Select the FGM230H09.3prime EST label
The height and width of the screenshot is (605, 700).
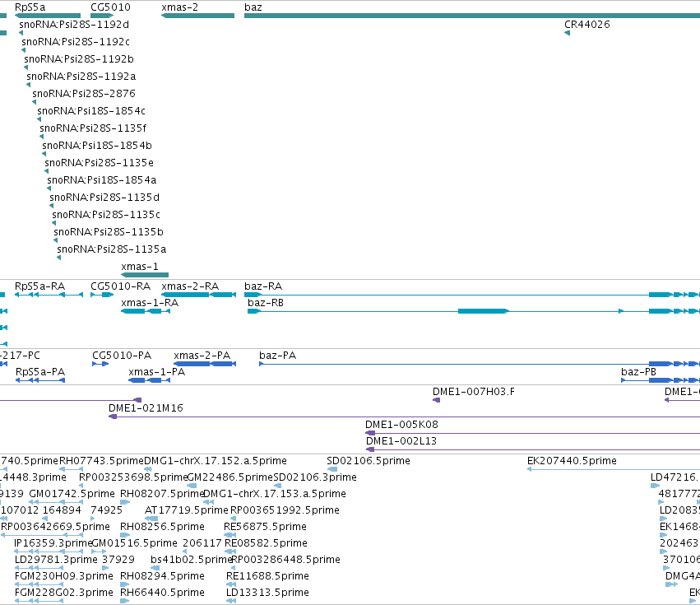coord(64,577)
